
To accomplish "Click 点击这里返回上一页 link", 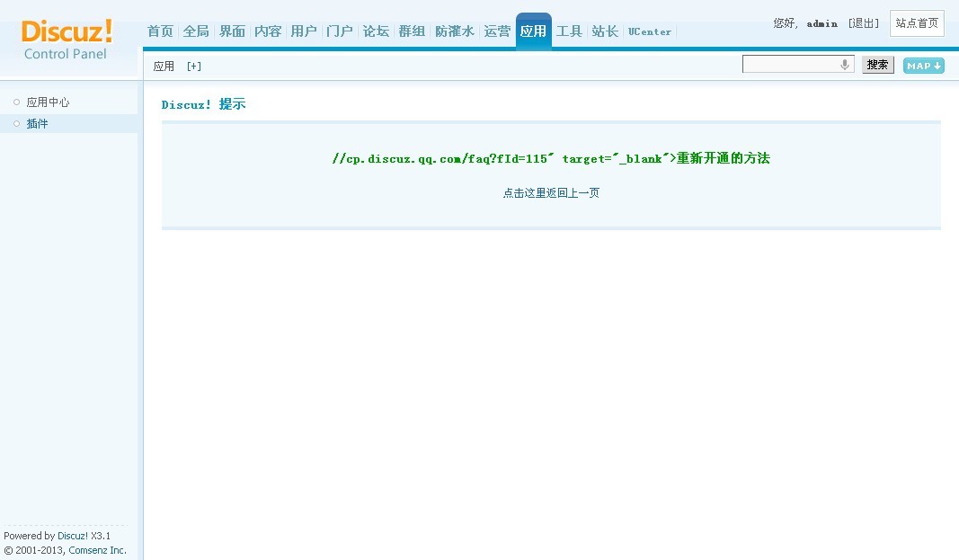I will 551,192.
